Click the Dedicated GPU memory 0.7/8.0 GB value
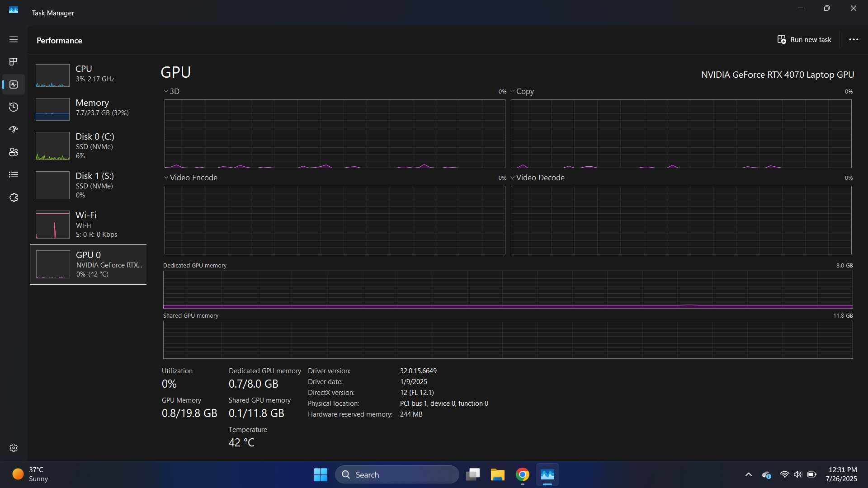The height and width of the screenshot is (488, 868). 253,384
